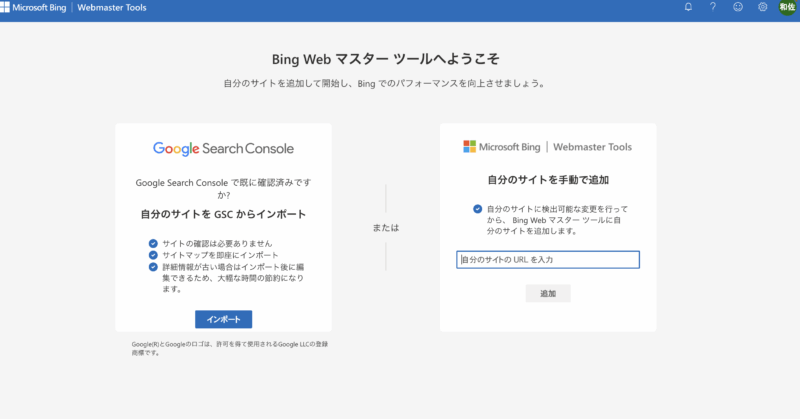Click Webmaster Tools in the header
This screenshot has height=419, width=800.
click(x=112, y=8)
